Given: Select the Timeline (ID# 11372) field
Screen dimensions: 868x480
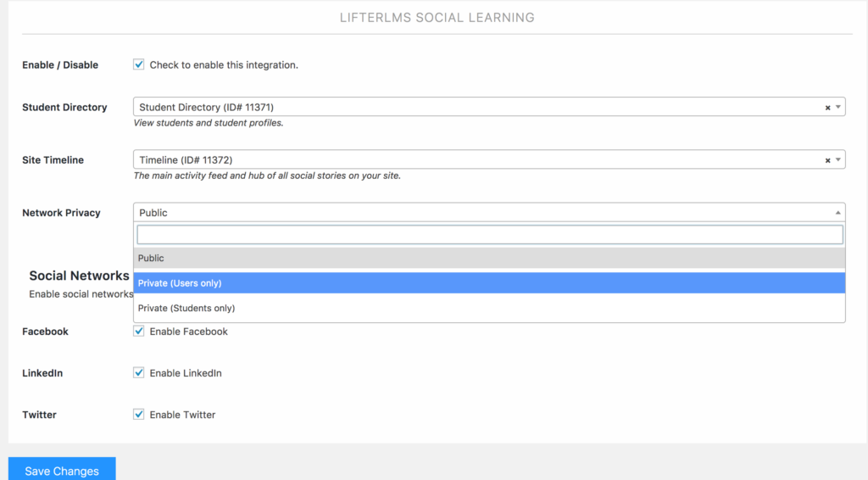Looking at the screenshot, I should coord(489,159).
